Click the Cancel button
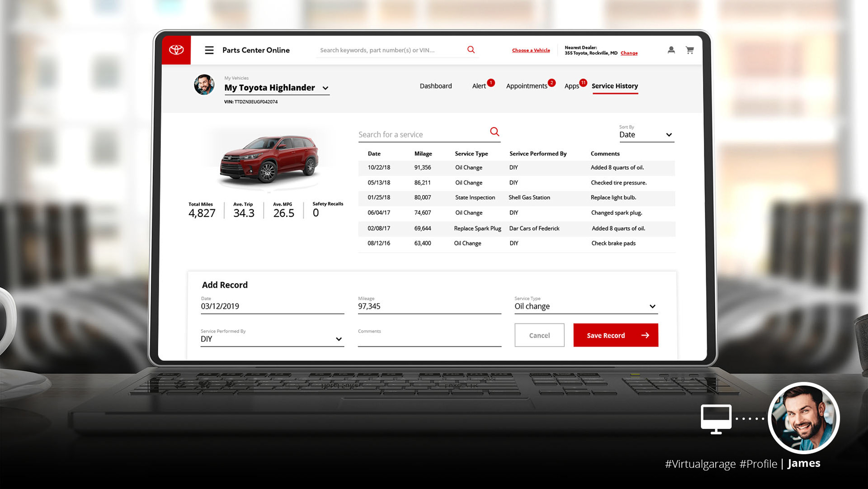 (539, 335)
